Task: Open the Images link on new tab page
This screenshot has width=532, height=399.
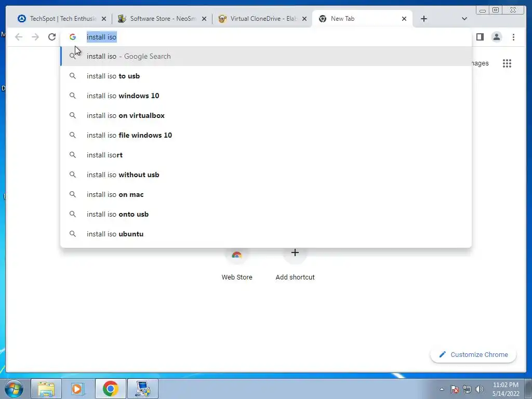Action: [480, 63]
